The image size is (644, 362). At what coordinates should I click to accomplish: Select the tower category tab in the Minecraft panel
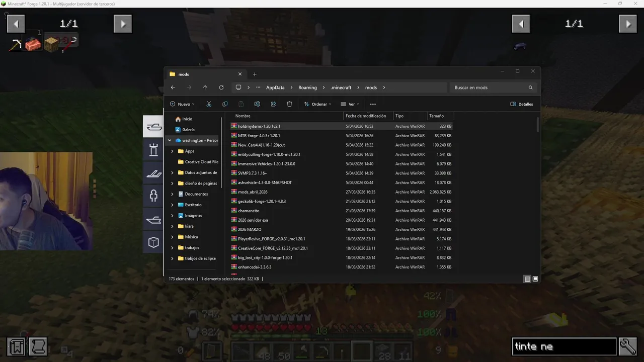pos(153,150)
